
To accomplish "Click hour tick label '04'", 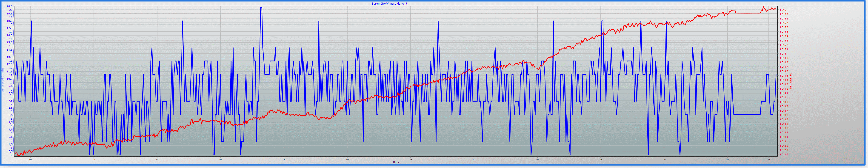I will point(284,160).
